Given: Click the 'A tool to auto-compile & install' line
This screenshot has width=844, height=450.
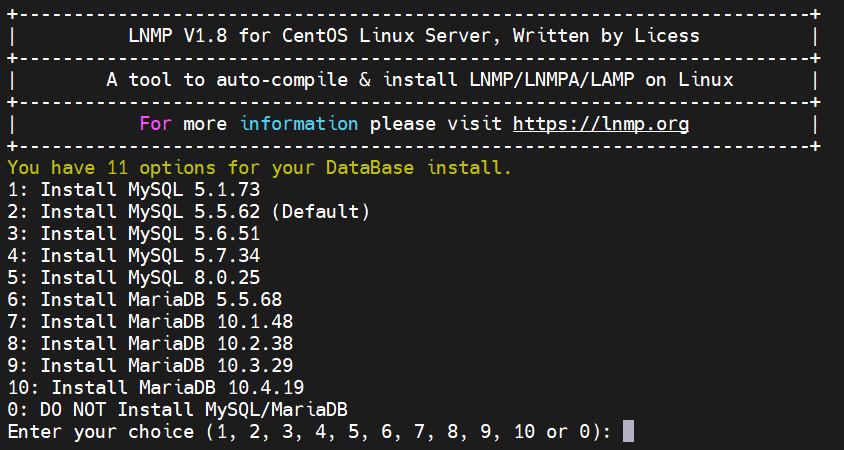Looking at the screenshot, I should (x=420, y=80).
